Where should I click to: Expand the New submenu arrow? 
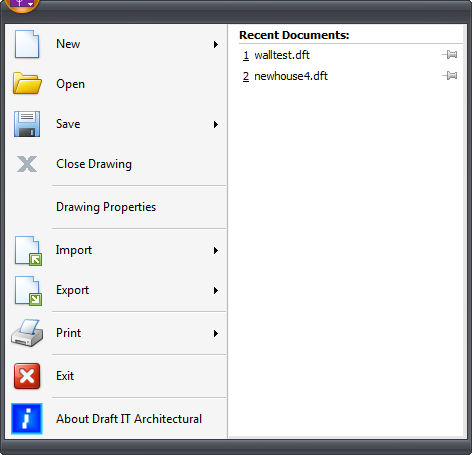pos(216,44)
